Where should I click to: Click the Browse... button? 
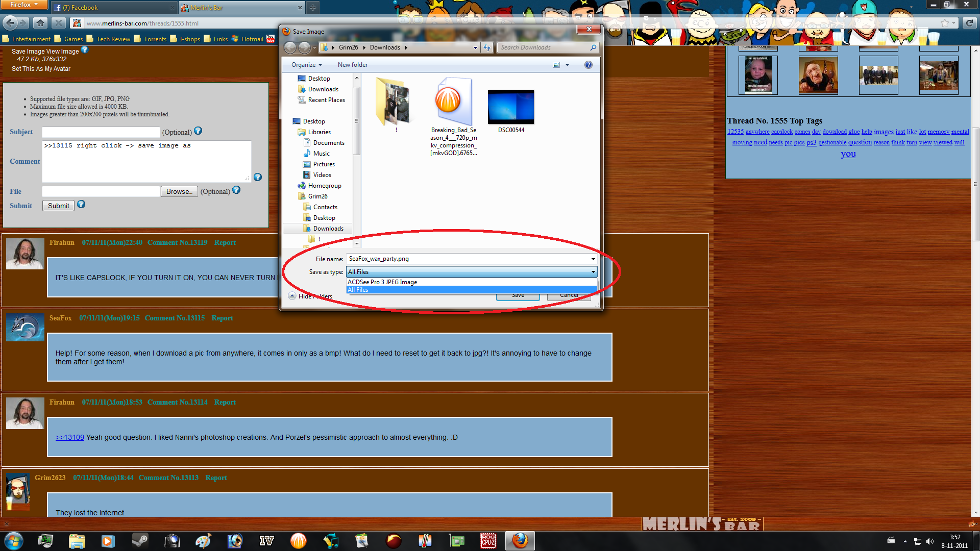click(x=179, y=191)
